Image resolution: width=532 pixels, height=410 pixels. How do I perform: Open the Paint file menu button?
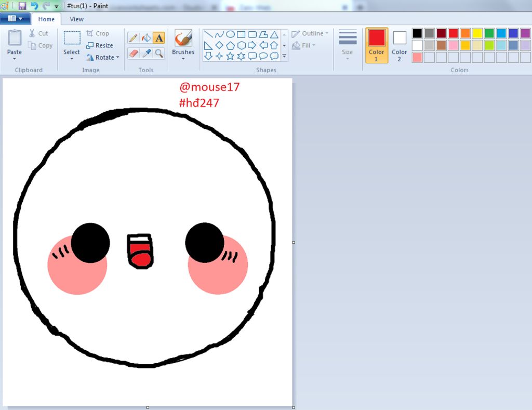click(x=15, y=19)
